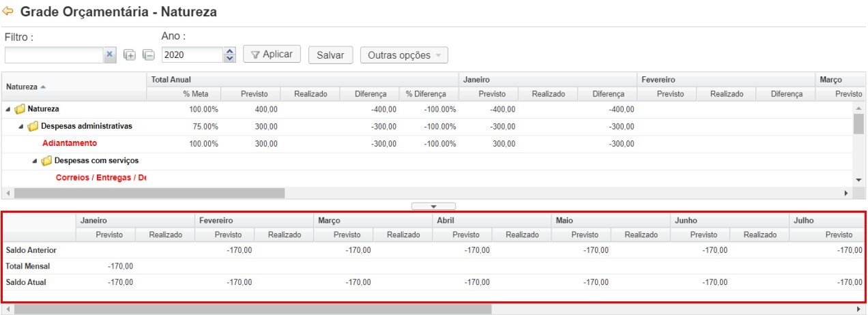Click the Aplicar filter button

pyautogui.click(x=272, y=55)
